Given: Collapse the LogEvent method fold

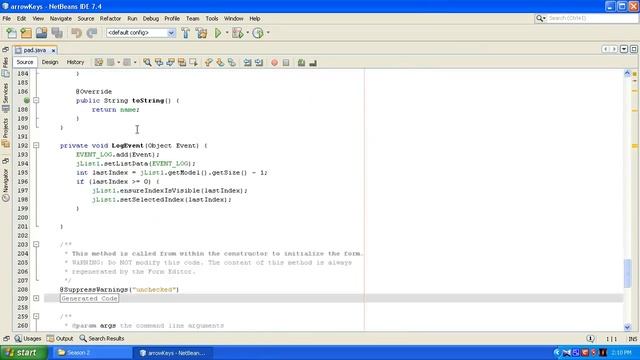Looking at the screenshot, I should (36, 145).
